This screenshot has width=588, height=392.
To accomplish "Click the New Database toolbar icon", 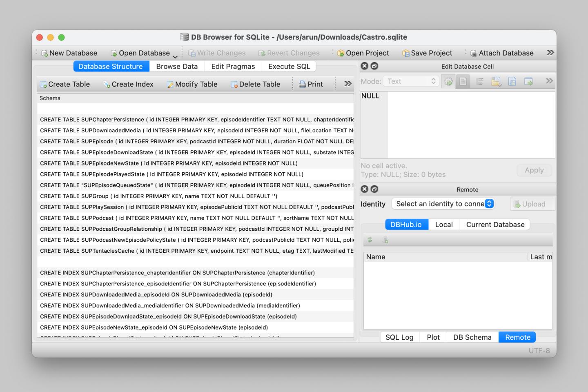I will click(x=45, y=53).
